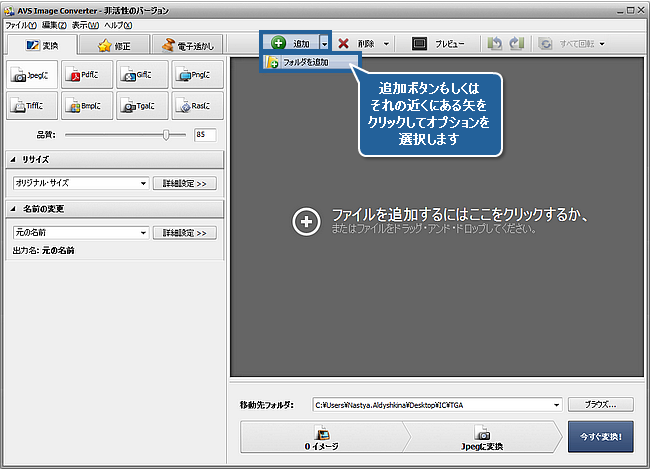Screen dimensions: 650x469
Task: Close the AVS Image Converter window
Action: click(640, 10)
